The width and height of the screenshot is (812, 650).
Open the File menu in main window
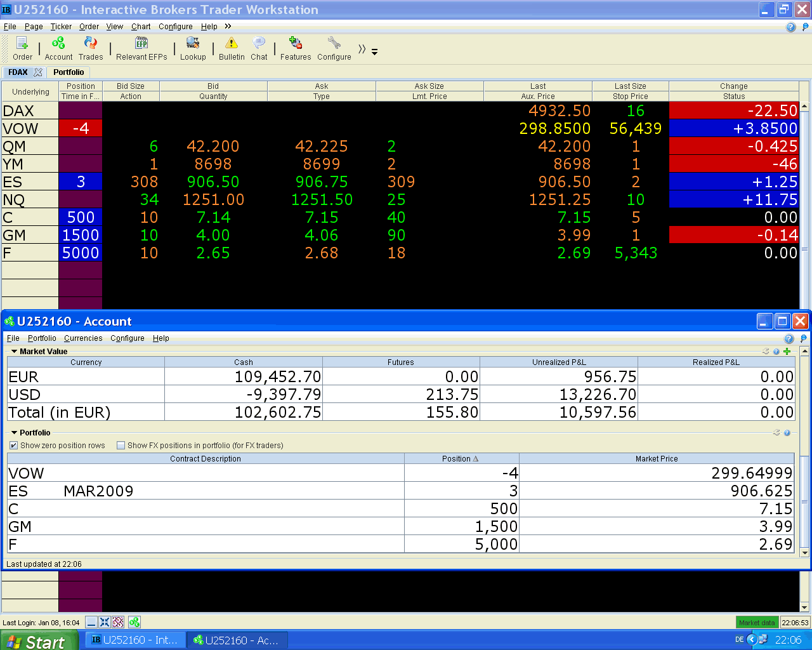click(10, 27)
